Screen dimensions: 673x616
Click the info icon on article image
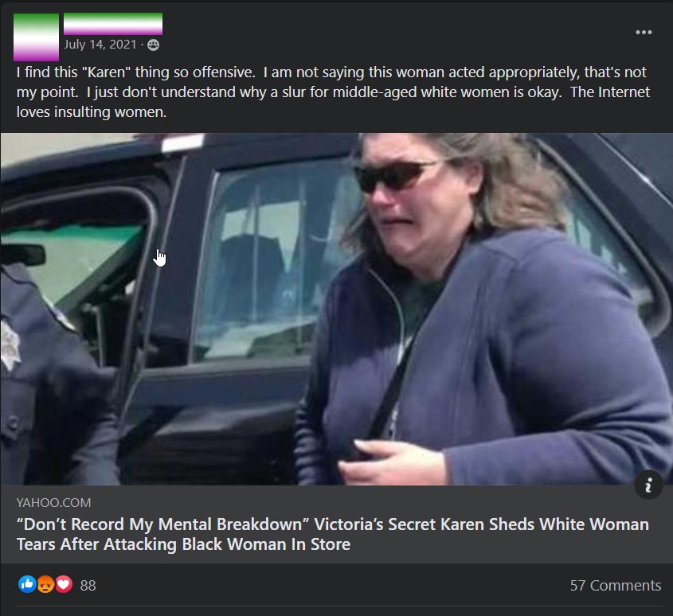tap(648, 485)
